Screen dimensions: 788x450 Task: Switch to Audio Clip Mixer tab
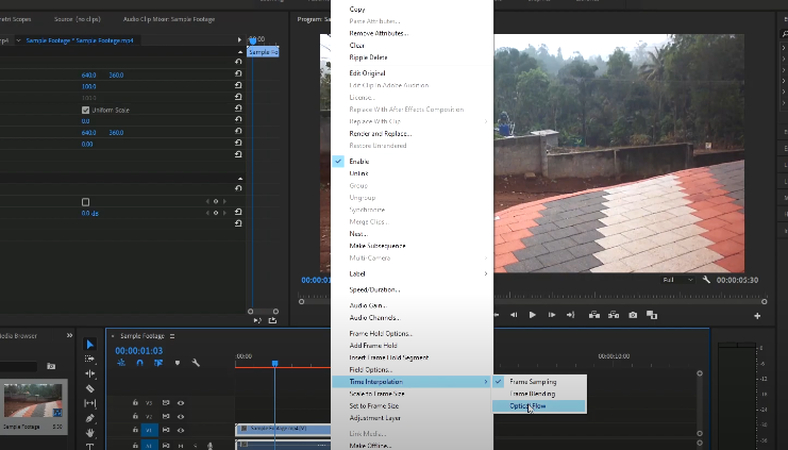[x=169, y=19]
